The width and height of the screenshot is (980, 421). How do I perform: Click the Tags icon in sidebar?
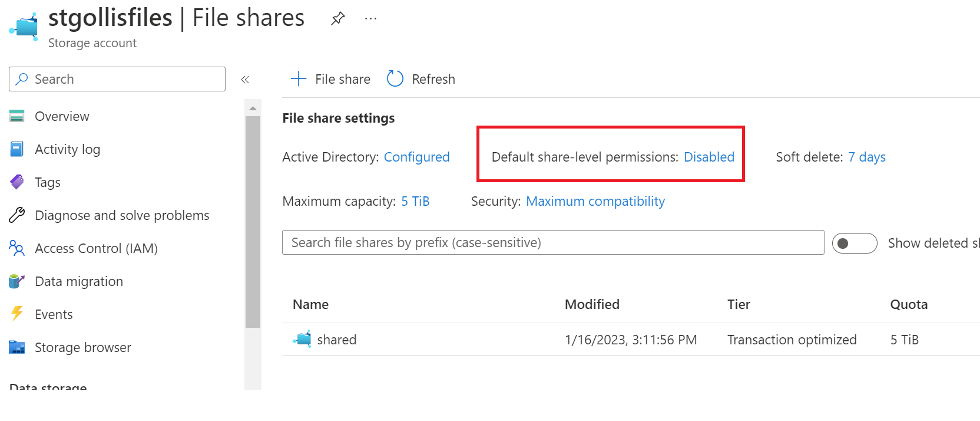pos(17,182)
